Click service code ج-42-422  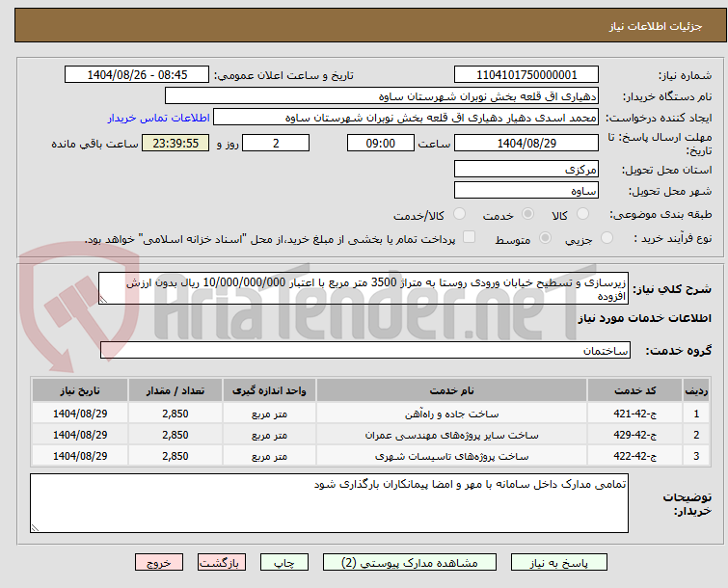pyautogui.click(x=634, y=456)
